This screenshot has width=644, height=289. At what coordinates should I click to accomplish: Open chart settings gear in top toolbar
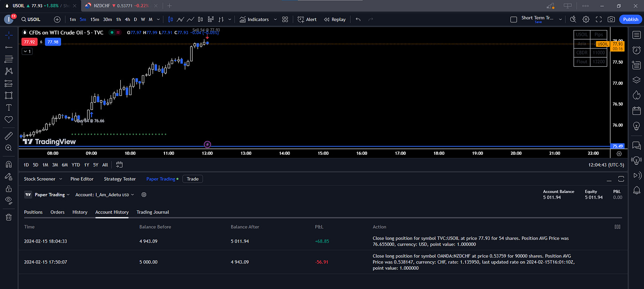point(586,19)
